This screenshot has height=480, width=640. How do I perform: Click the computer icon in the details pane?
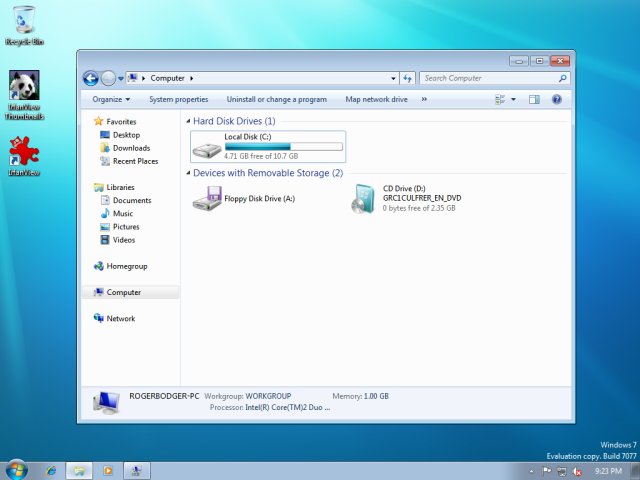coord(106,403)
